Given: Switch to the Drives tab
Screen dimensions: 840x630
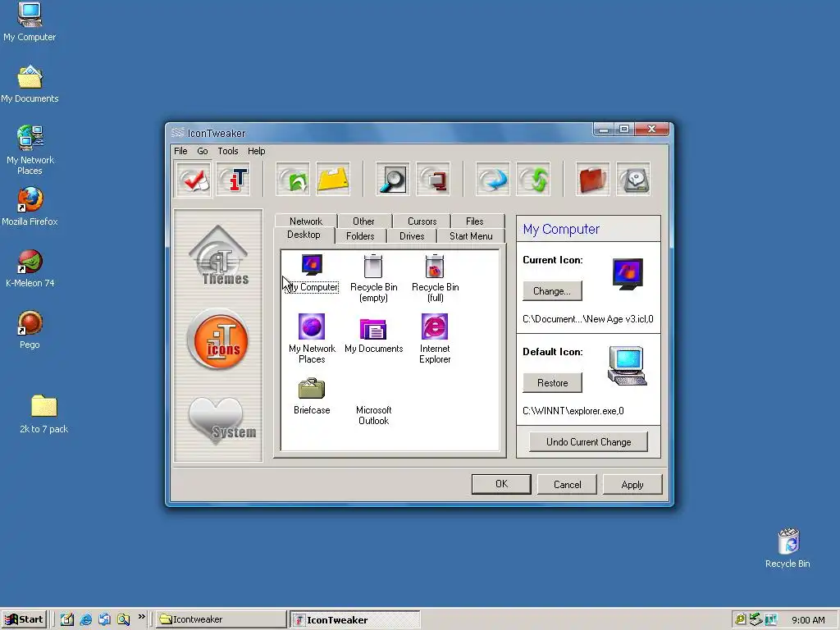Looking at the screenshot, I should 412,235.
